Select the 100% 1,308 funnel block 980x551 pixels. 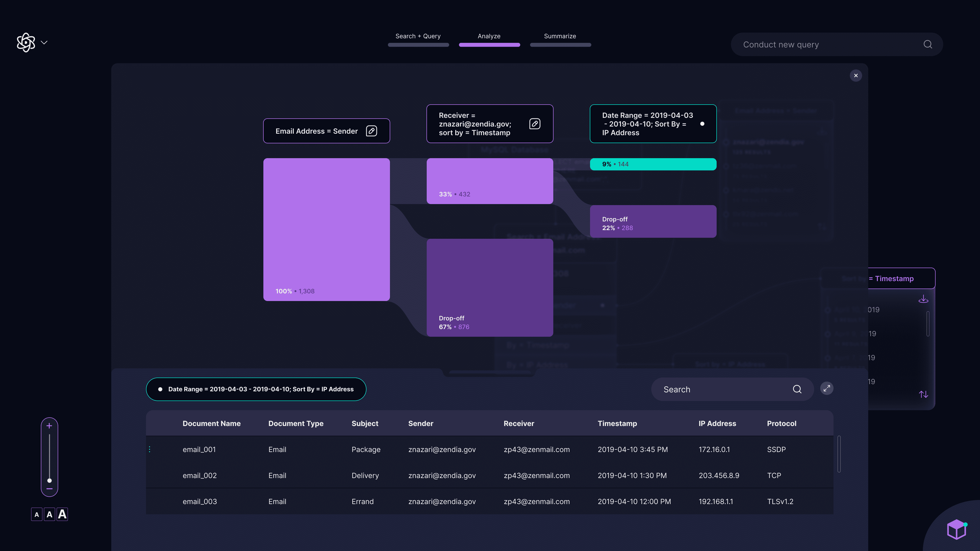[x=326, y=230]
